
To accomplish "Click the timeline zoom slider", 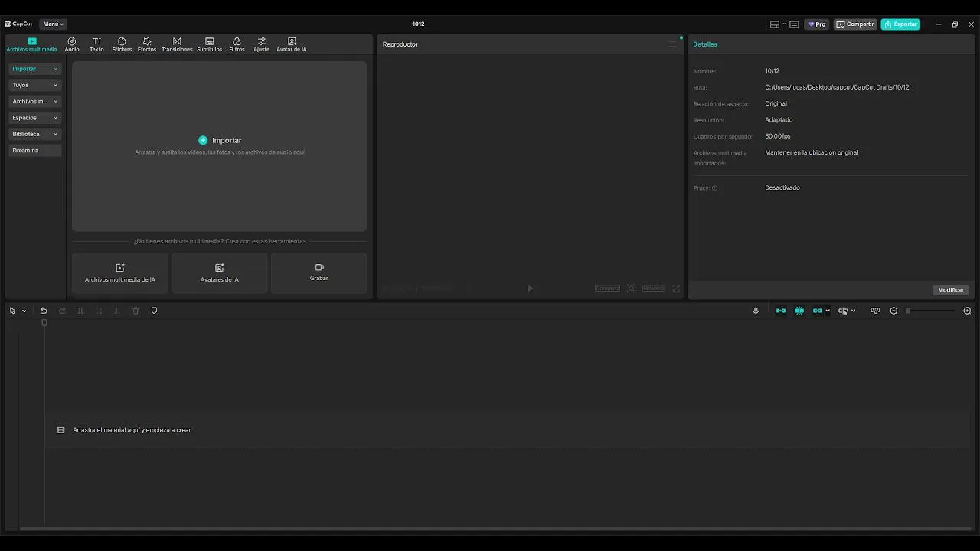I will click(930, 311).
